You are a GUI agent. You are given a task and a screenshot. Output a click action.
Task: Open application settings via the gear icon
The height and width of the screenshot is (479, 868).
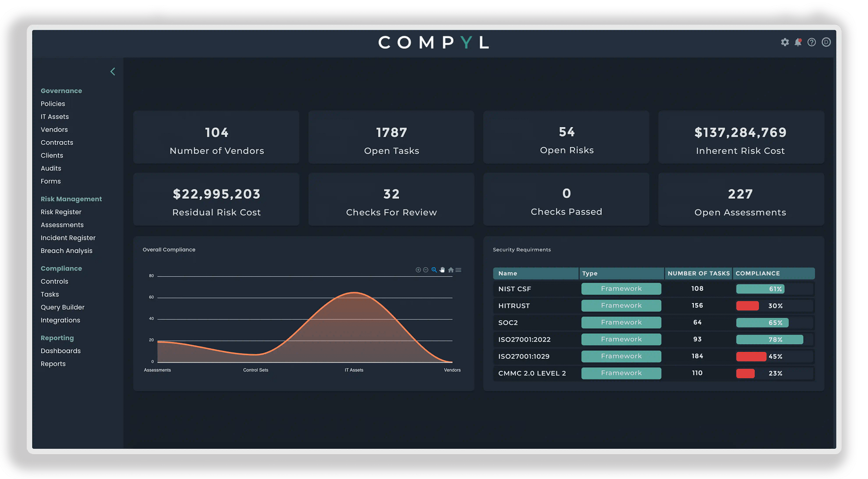[x=784, y=42]
